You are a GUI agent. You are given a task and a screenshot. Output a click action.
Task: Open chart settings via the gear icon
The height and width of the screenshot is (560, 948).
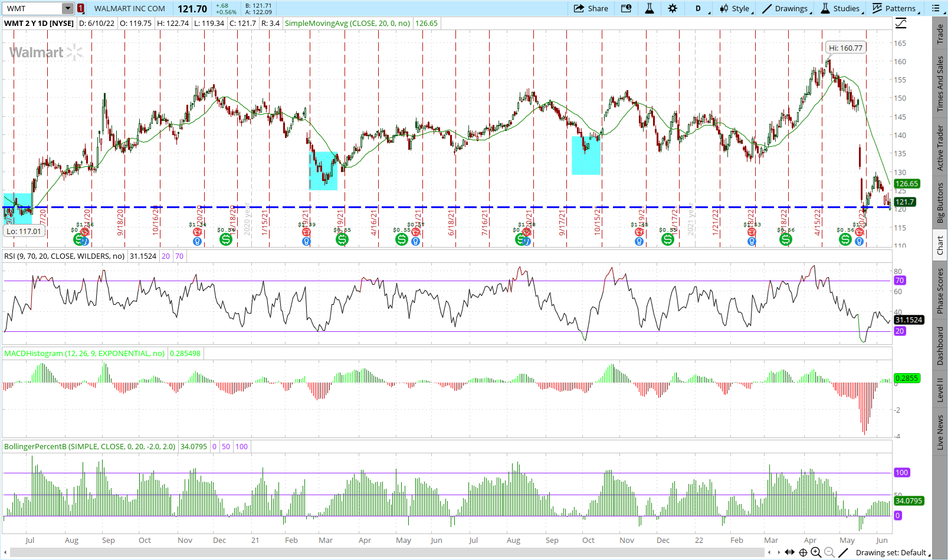point(673,8)
